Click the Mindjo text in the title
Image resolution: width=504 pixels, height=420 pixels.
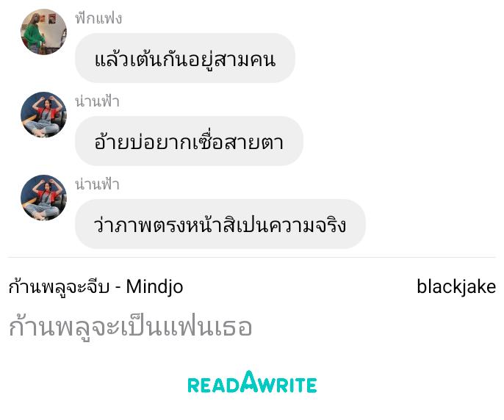coord(154,286)
